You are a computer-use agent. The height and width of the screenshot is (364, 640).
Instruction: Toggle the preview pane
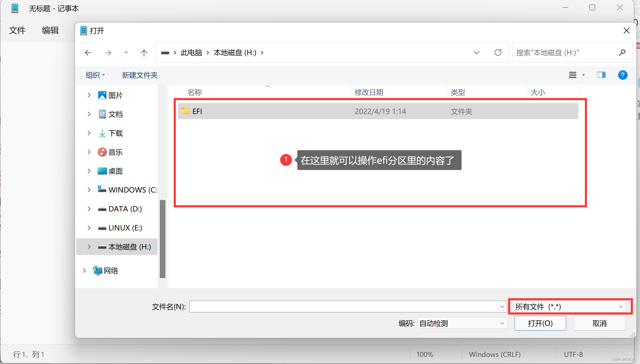(601, 75)
